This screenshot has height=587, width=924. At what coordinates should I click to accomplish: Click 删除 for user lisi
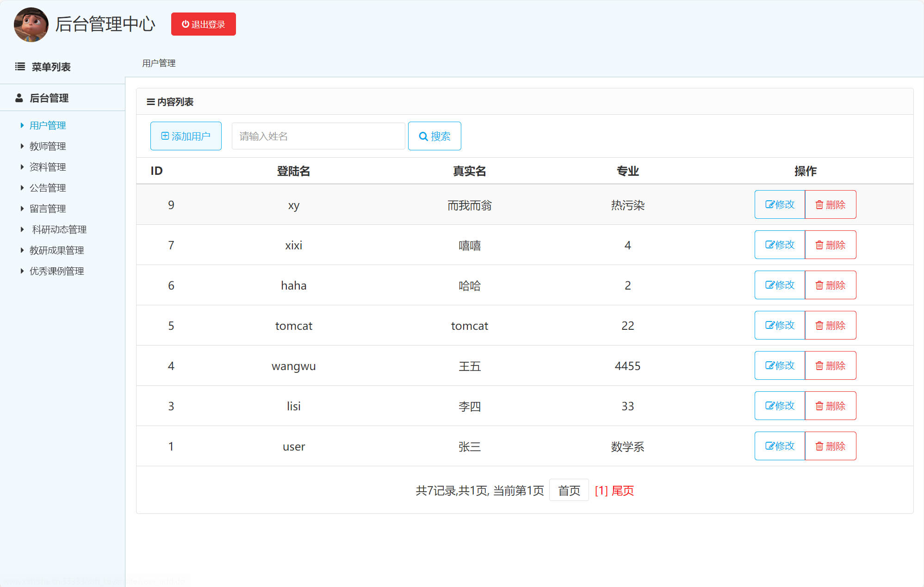831,406
